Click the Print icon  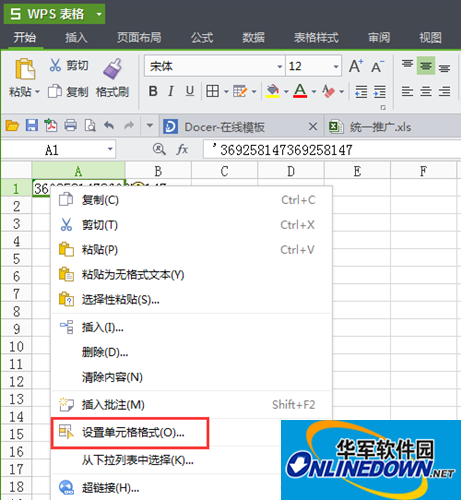click(x=70, y=126)
